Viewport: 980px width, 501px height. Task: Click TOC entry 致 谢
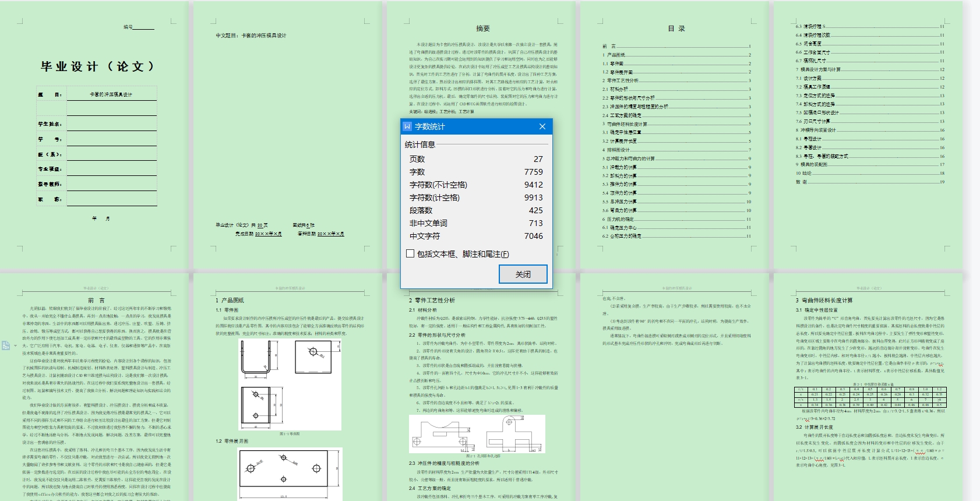tap(870, 182)
